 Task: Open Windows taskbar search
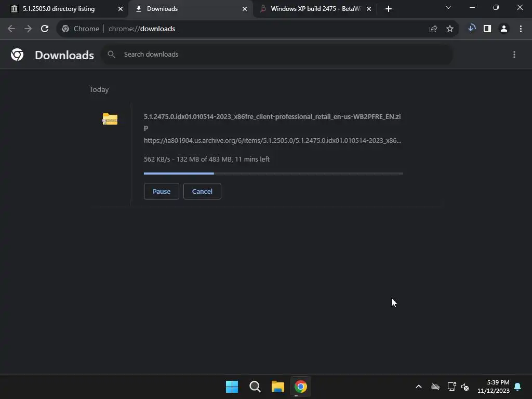[255, 387]
